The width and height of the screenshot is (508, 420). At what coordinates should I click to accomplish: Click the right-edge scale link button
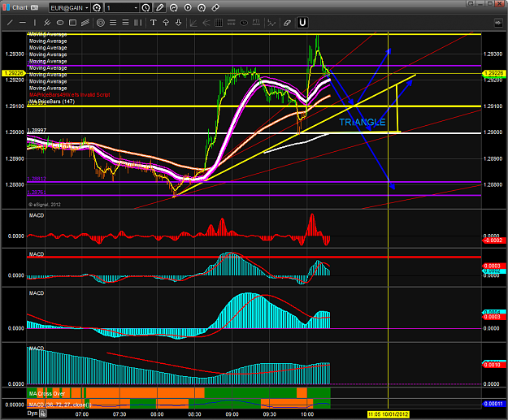[x=498, y=23]
